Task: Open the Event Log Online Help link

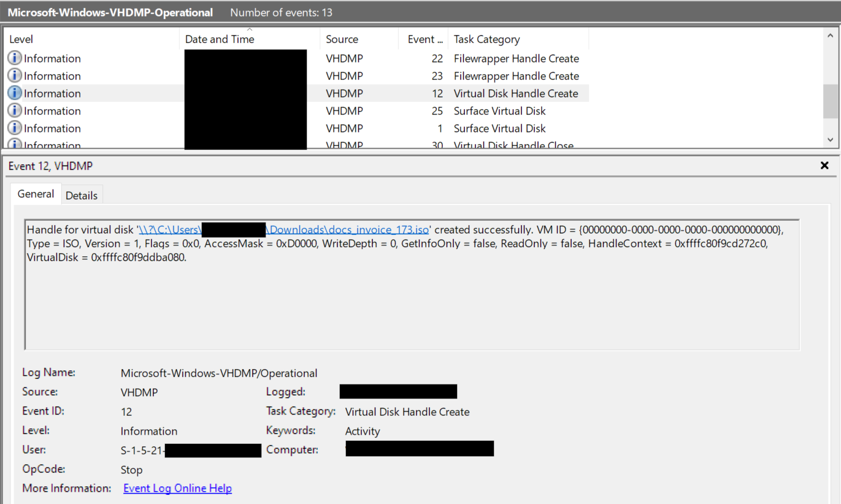Action: point(177,488)
